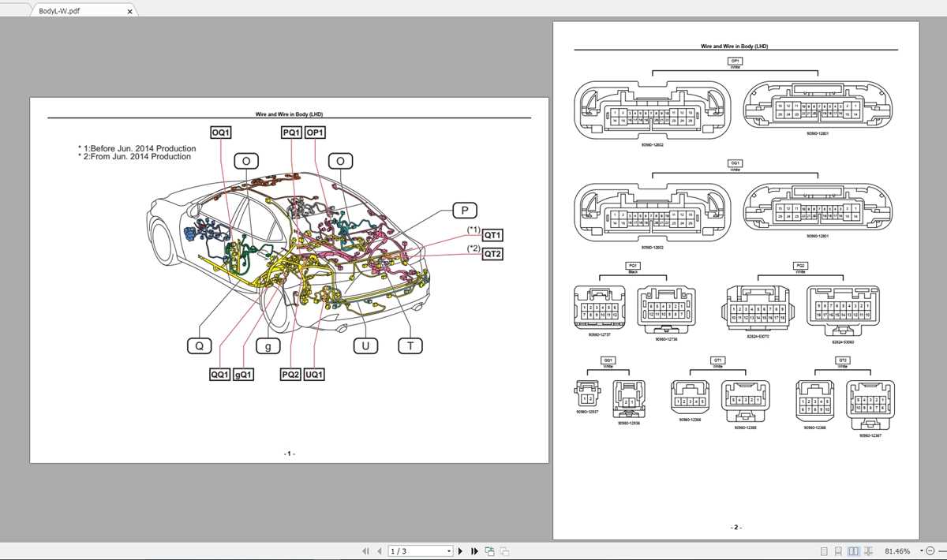
Task: Click the UQ1 connector label
Action: point(314,374)
